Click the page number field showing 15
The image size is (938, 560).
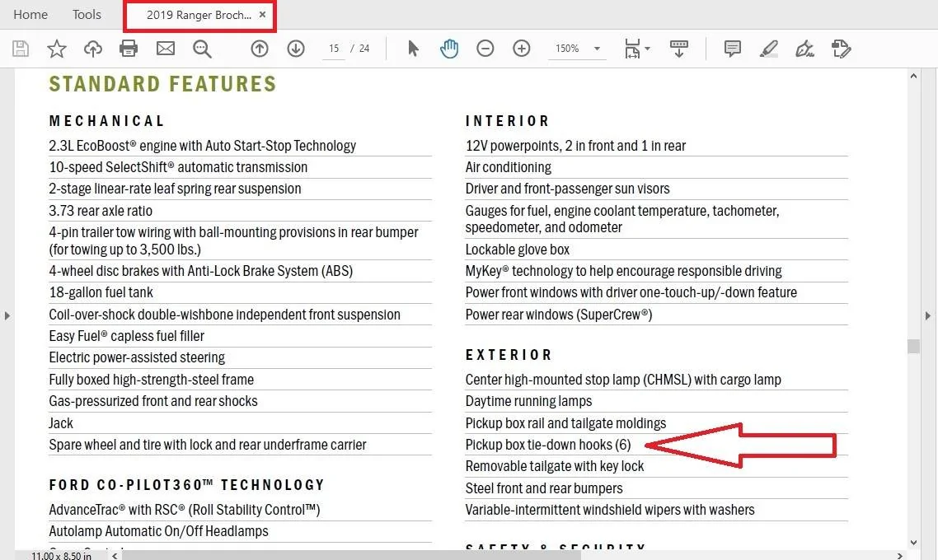point(334,49)
